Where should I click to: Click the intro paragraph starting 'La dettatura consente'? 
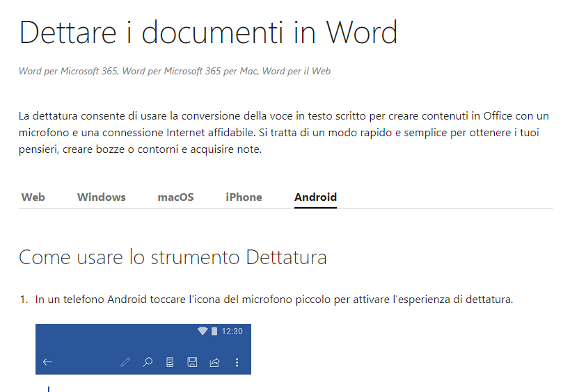tap(284, 132)
